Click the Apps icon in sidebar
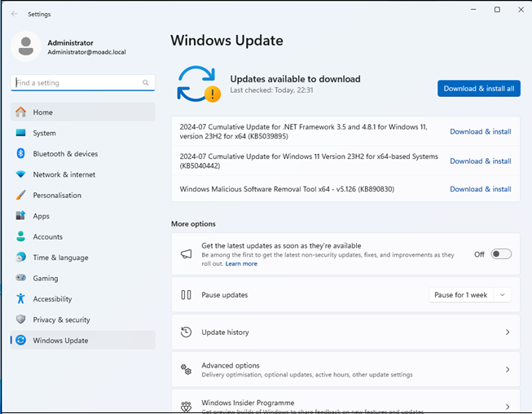 pyautogui.click(x=20, y=215)
